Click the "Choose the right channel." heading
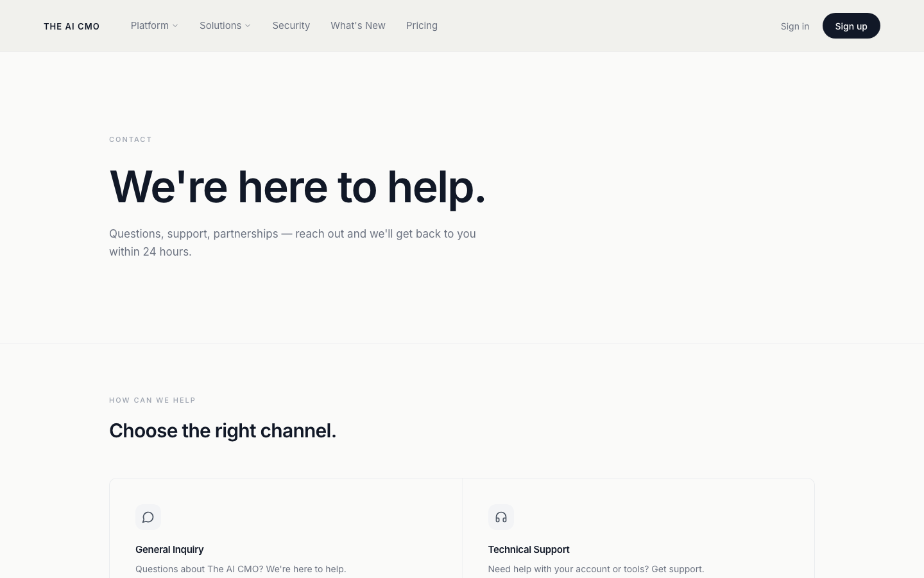 223,430
